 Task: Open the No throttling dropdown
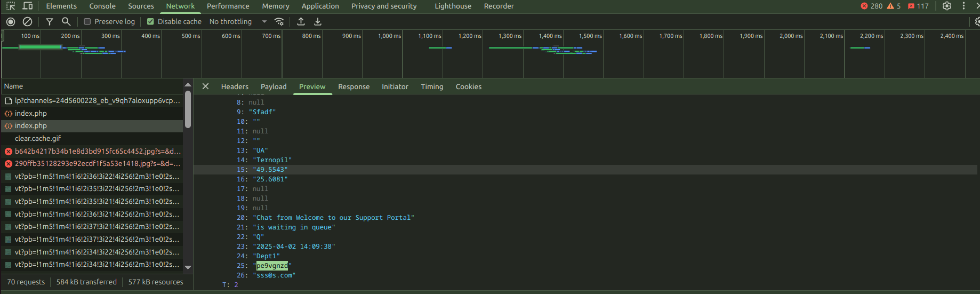[238, 22]
